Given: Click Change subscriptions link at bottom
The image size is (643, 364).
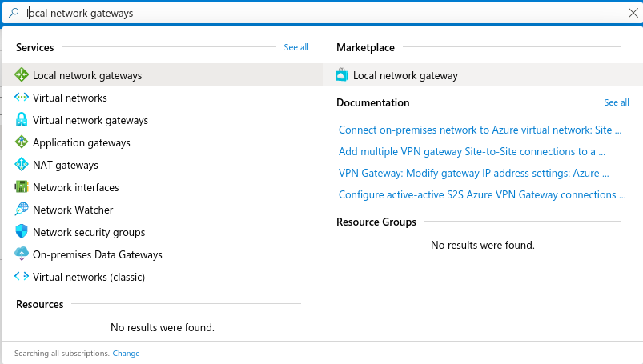Looking at the screenshot, I should pyautogui.click(x=126, y=354).
